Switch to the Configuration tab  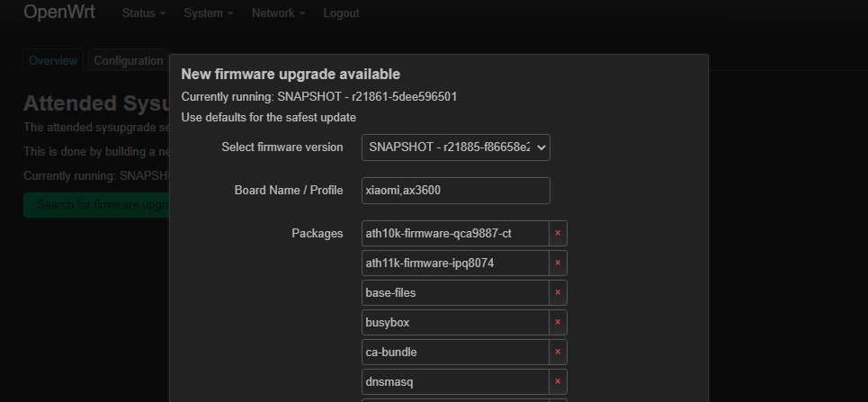pyautogui.click(x=129, y=60)
